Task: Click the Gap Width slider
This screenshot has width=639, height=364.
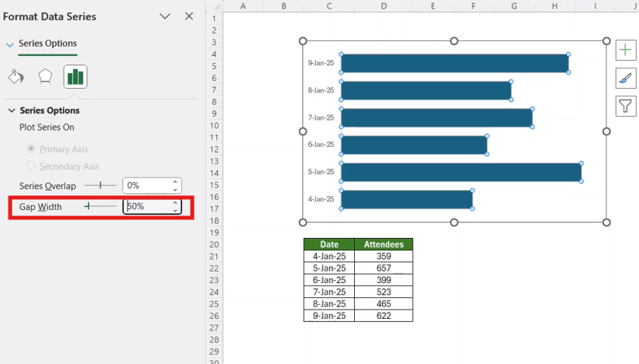Action: 100,206
